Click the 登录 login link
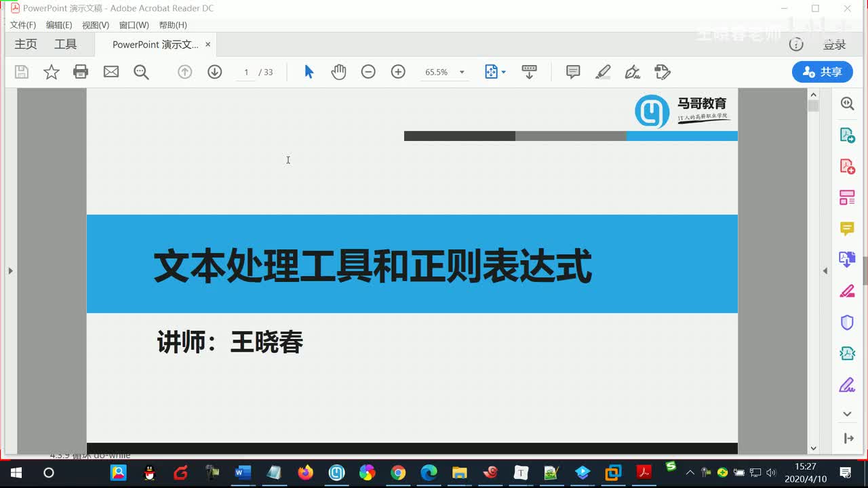This screenshot has width=868, height=488. [x=835, y=45]
